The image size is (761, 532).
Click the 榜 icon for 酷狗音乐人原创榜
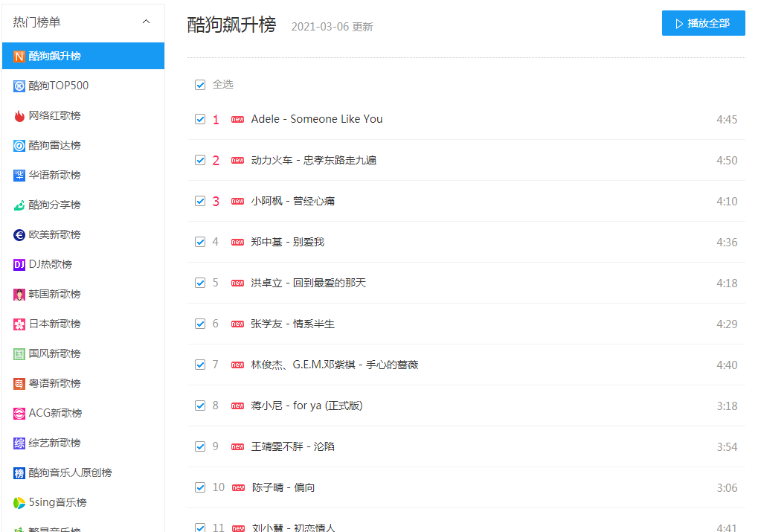point(19,473)
